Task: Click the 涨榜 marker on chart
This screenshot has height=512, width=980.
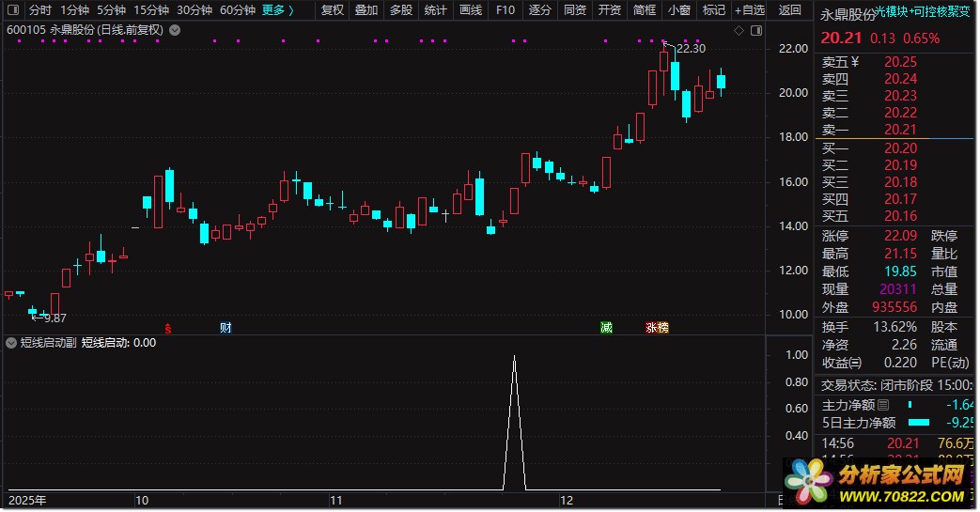Action: (x=657, y=328)
